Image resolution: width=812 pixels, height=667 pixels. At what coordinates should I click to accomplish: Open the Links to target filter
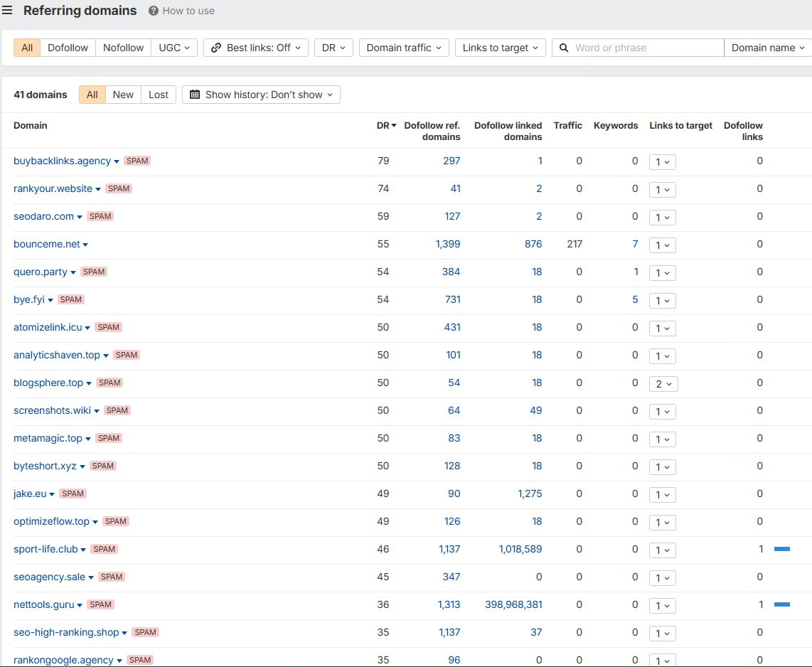pos(501,48)
